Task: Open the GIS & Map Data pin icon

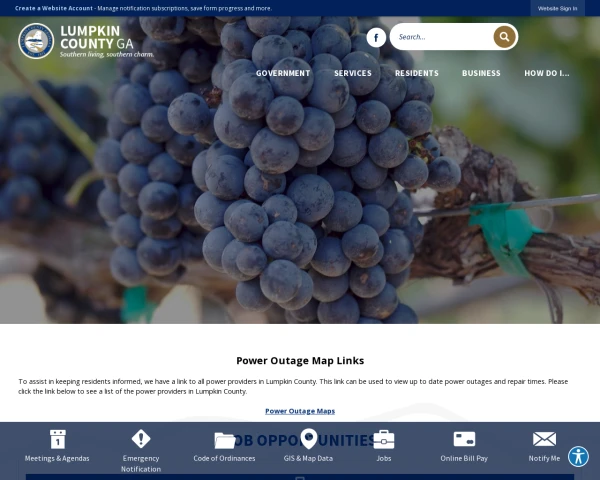Action: 308,439
